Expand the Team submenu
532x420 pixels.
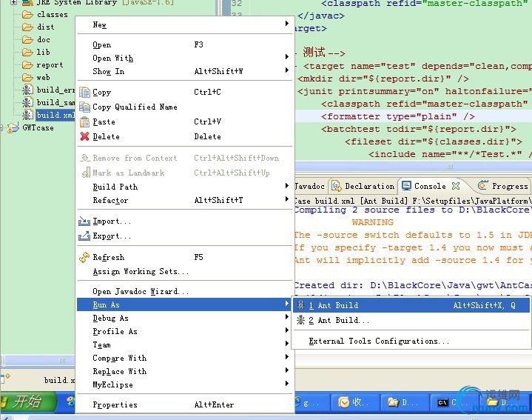pos(185,344)
